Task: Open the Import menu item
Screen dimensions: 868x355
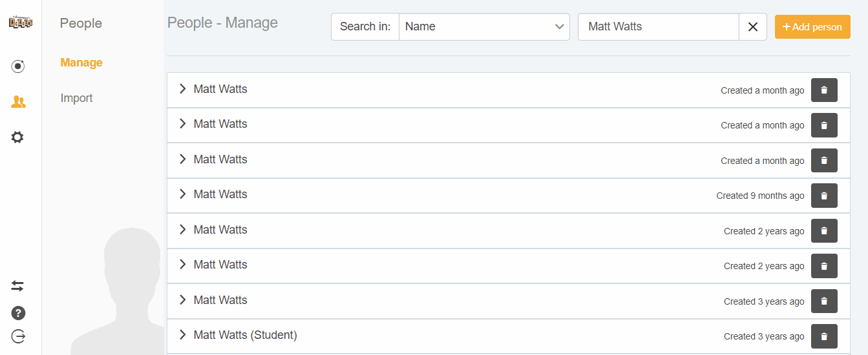Action: (x=77, y=98)
